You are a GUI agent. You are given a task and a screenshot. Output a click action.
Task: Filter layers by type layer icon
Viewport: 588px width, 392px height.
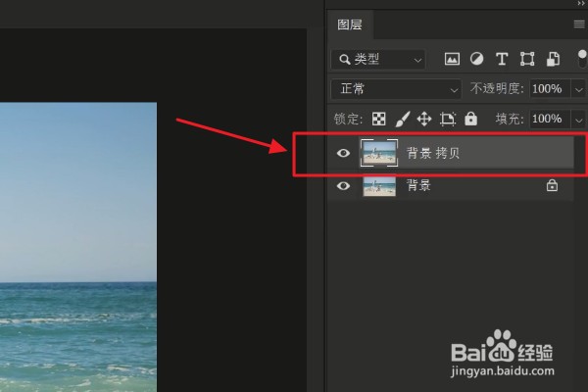pos(502,59)
